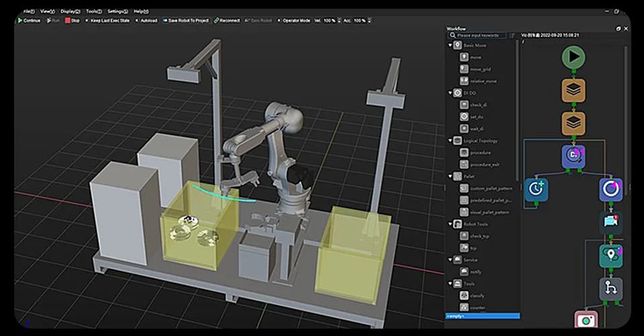The height and width of the screenshot is (336, 644).
Task: Select the set_do node icon
Action: click(464, 117)
